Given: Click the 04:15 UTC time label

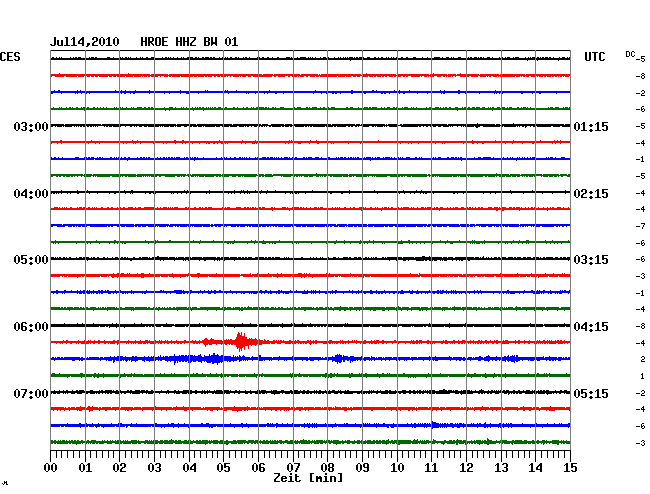Looking at the screenshot, I should coord(591,327).
